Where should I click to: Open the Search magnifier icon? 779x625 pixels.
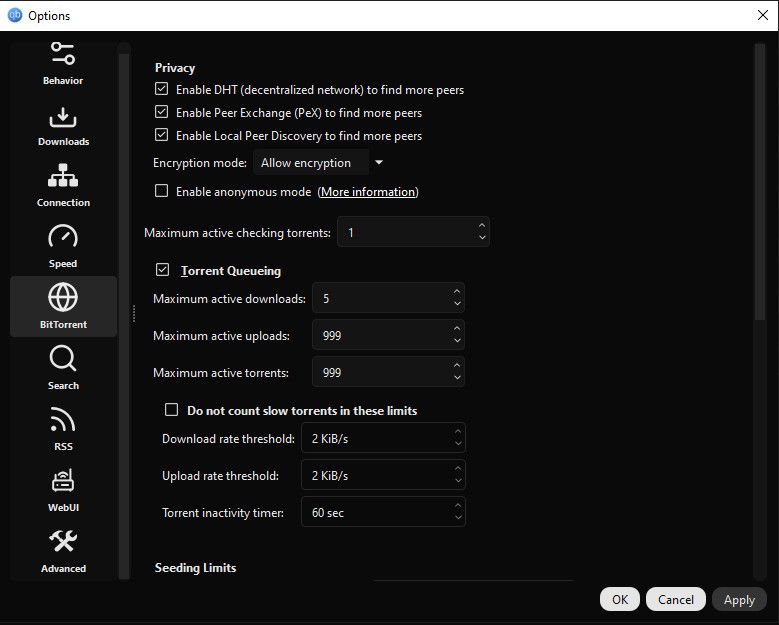[63, 358]
